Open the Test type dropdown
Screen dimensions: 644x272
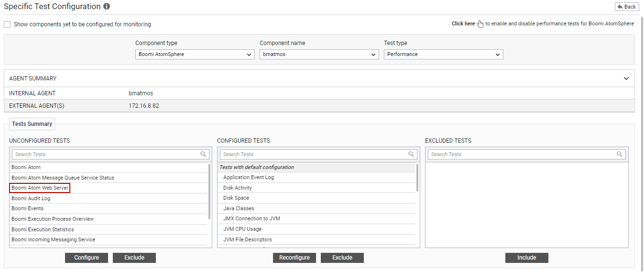[x=444, y=55]
